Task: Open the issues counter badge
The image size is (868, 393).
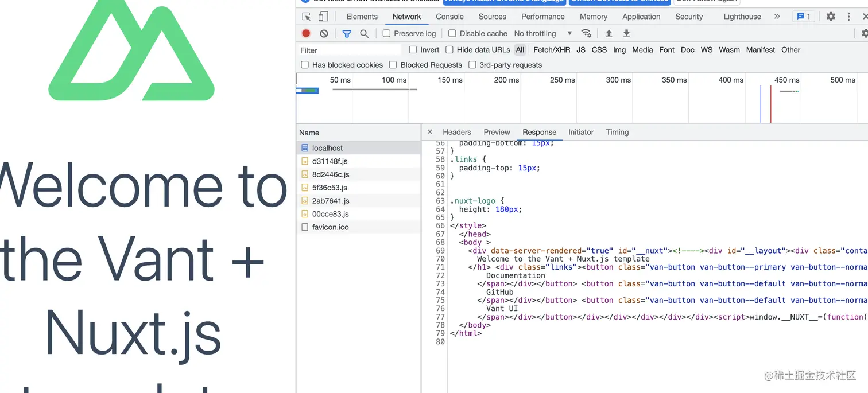Action: point(804,17)
